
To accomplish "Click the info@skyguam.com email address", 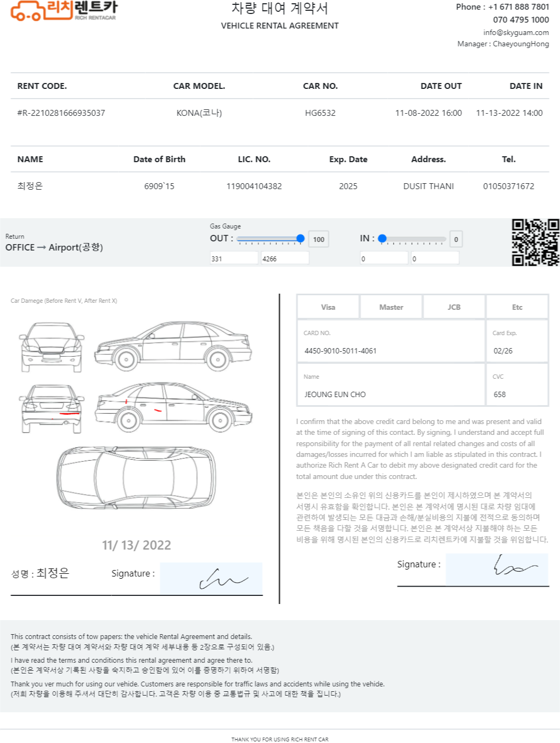I will pyautogui.click(x=516, y=32).
